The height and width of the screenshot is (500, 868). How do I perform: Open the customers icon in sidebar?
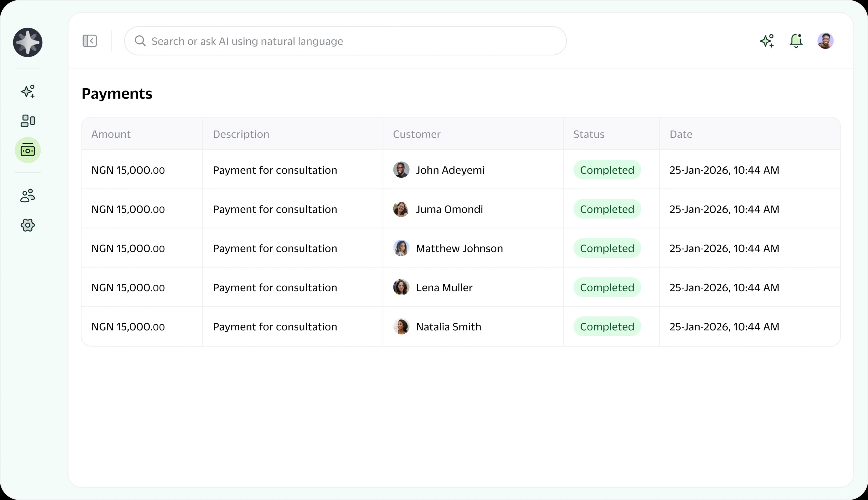(28, 195)
